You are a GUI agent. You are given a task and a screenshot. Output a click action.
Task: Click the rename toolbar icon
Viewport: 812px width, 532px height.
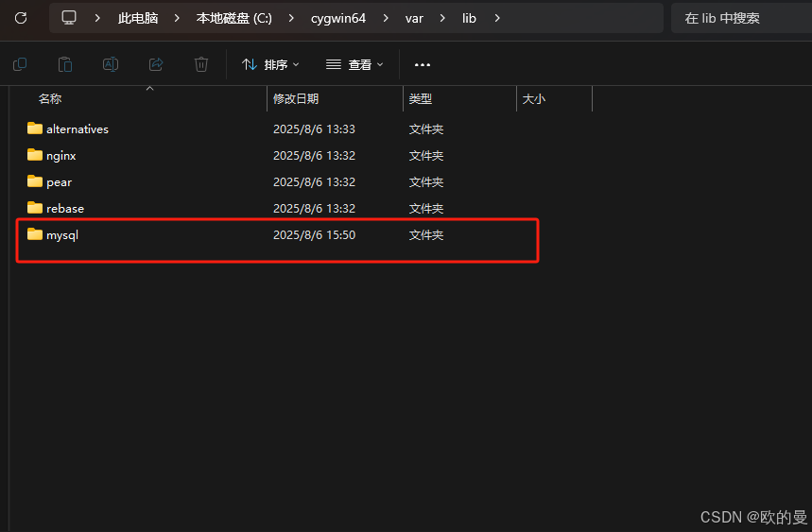pyautogui.click(x=111, y=64)
